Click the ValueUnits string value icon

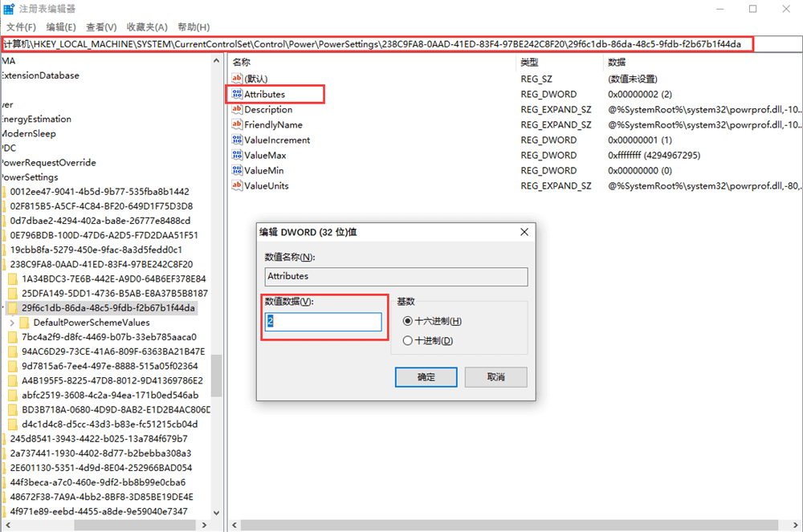tap(237, 185)
